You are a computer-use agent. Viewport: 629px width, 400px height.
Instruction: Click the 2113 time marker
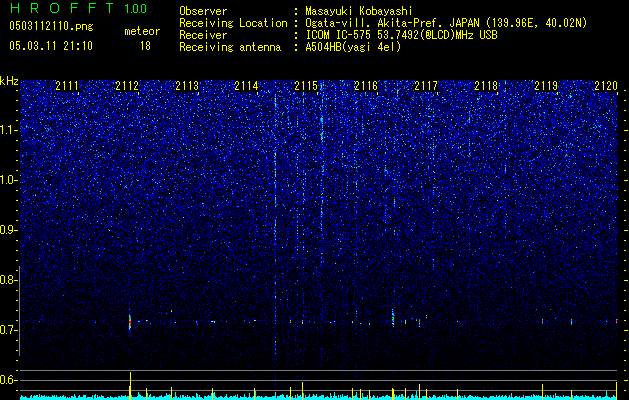[x=187, y=85]
